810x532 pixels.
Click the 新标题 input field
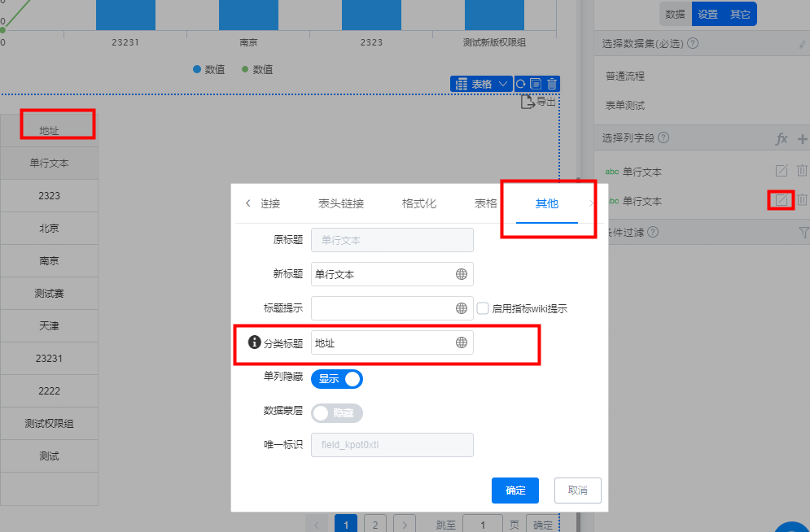(x=392, y=274)
